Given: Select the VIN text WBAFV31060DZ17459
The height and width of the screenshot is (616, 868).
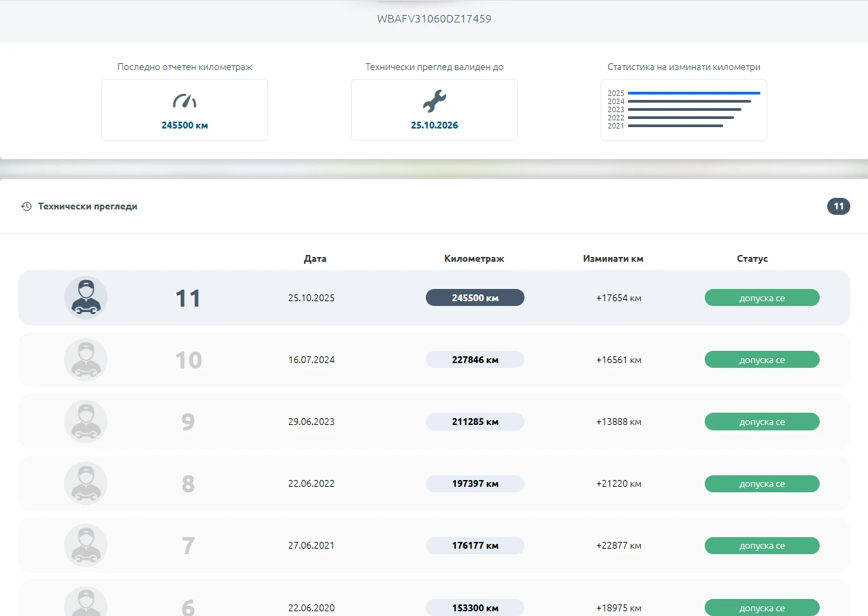Looking at the screenshot, I should click(434, 19).
